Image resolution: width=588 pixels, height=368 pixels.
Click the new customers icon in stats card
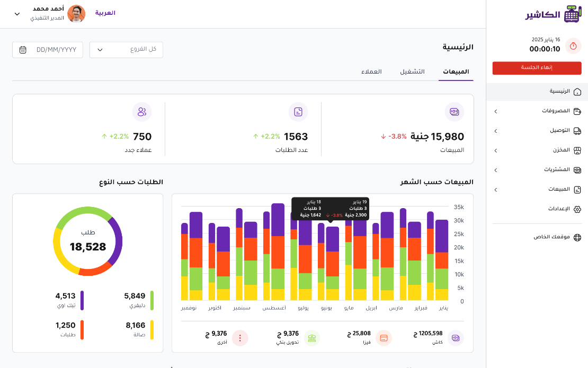pyautogui.click(x=142, y=112)
